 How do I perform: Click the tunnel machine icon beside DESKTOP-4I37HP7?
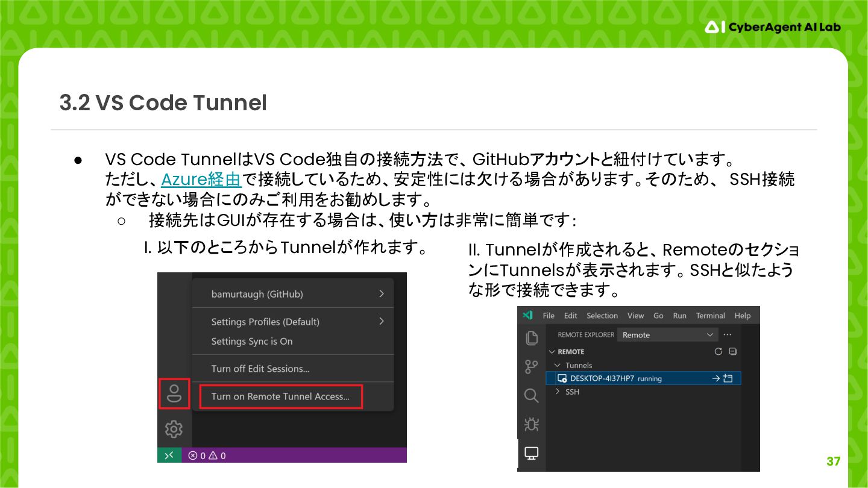562,378
